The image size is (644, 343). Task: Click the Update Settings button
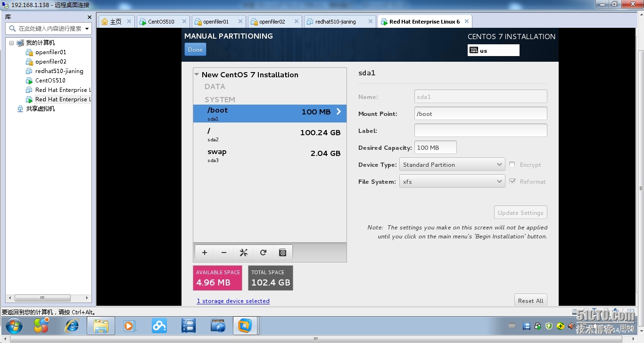pos(520,212)
